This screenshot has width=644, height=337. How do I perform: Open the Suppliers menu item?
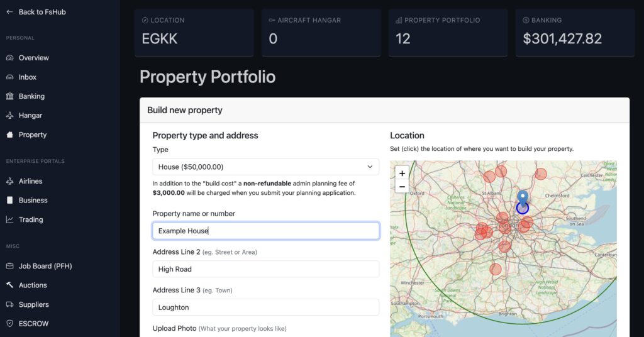[x=33, y=304]
